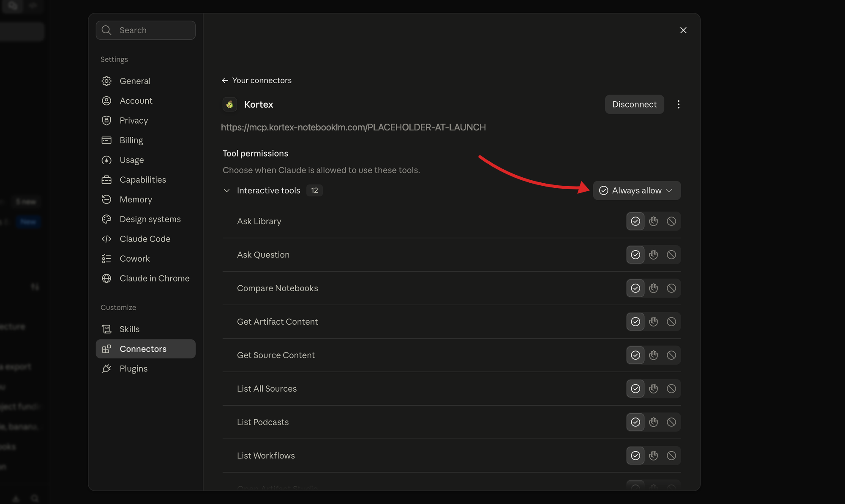Set Get Source Content to needs approval
Viewport: 845px width, 504px height.
(654, 355)
